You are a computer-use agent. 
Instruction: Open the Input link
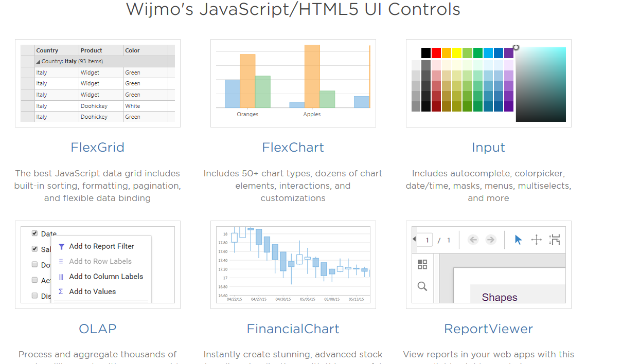coord(488,148)
